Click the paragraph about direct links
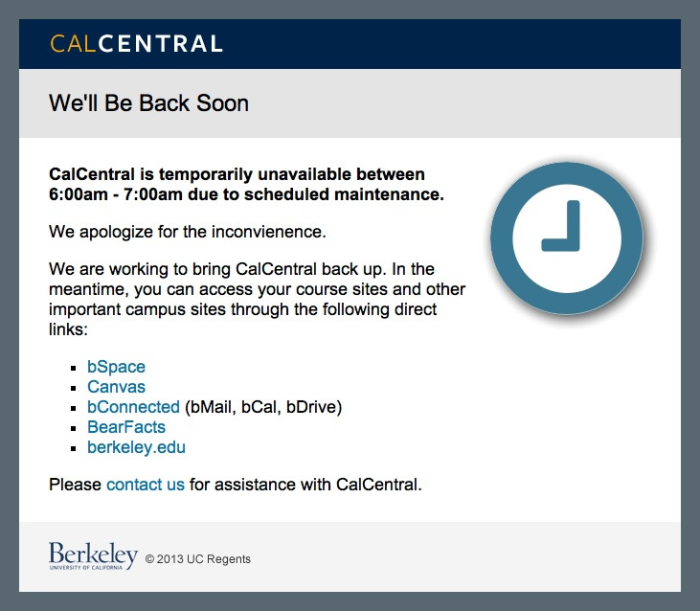The image size is (700, 611). 258,299
